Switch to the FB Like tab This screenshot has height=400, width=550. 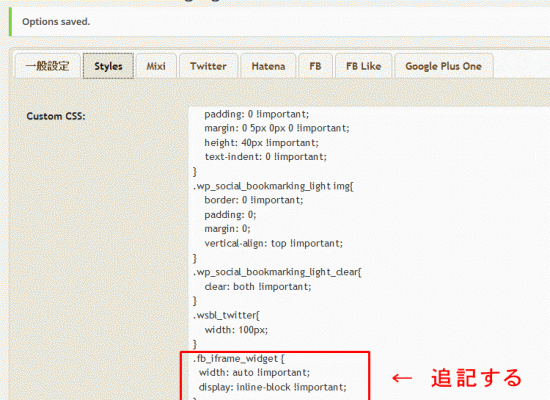point(363,66)
